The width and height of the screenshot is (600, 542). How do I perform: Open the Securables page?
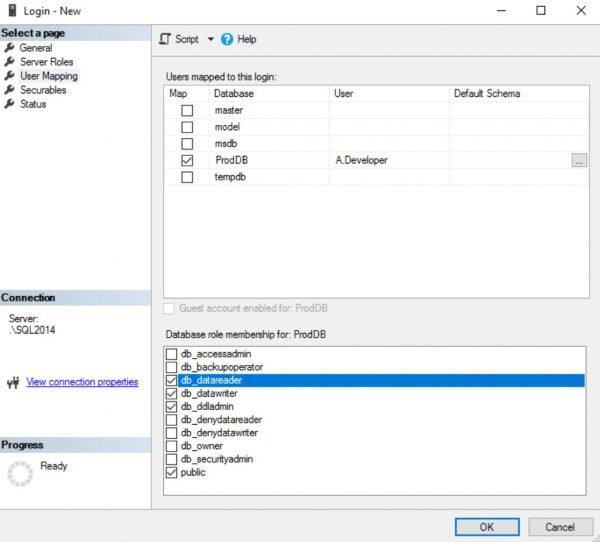(x=43, y=90)
